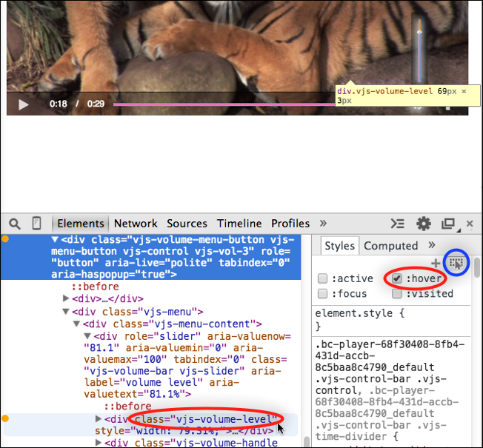
Task: Add new style rule plus icon
Action: pos(435,263)
